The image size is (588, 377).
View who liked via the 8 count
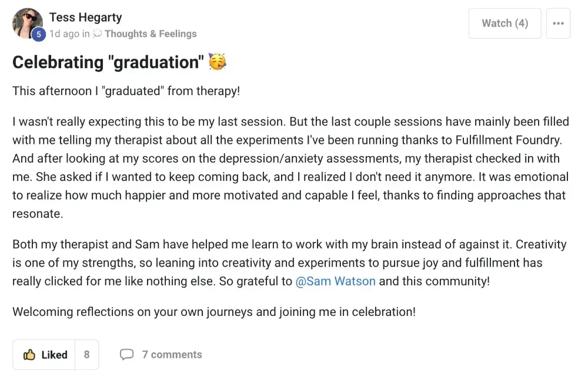click(87, 355)
